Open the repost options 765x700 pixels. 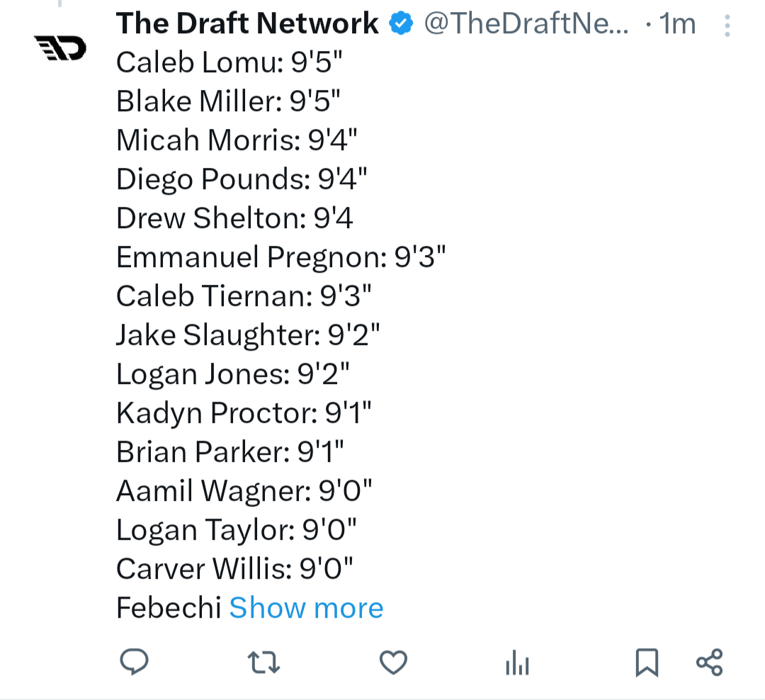[264, 662]
